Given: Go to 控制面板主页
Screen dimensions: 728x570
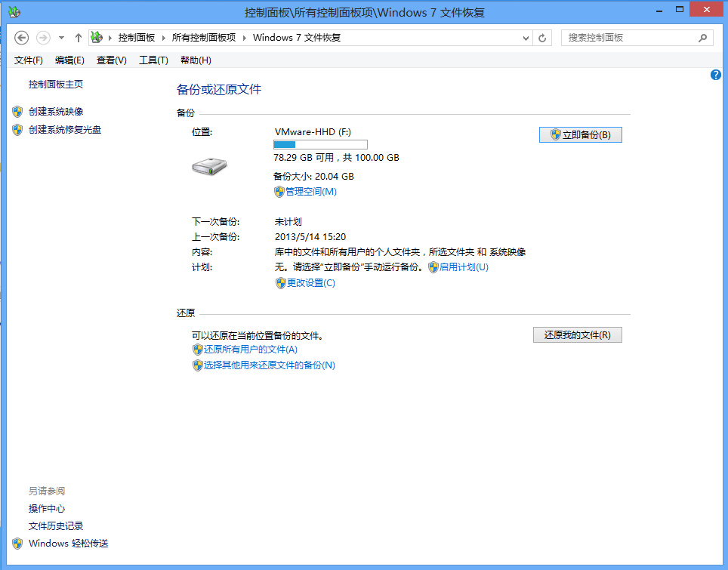Looking at the screenshot, I should pyautogui.click(x=56, y=85).
